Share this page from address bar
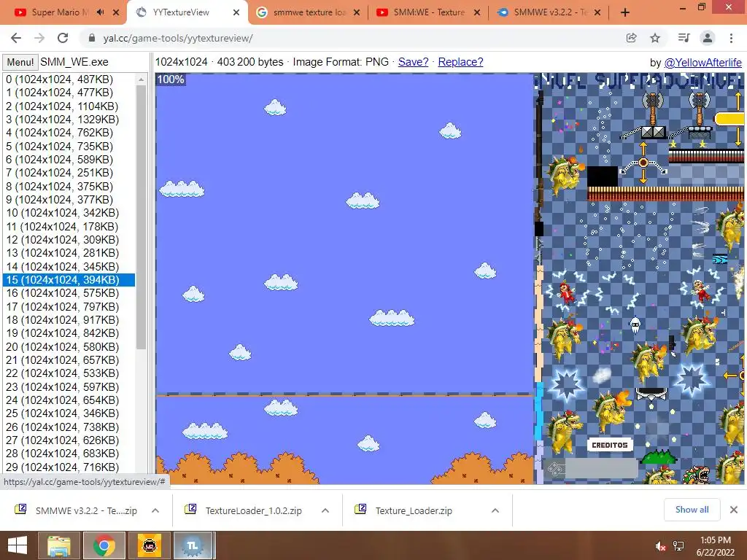 pyautogui.click(x=631, y=38)
